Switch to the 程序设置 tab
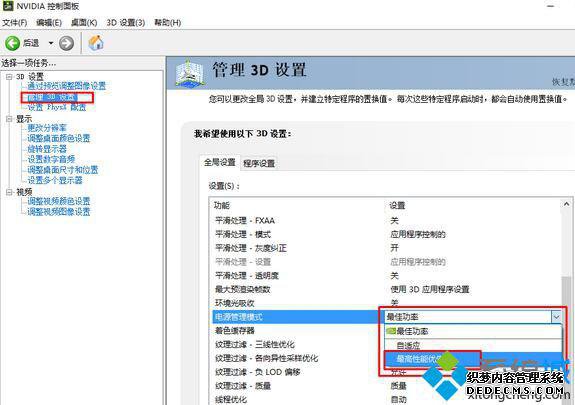 [x=259, y=163]
